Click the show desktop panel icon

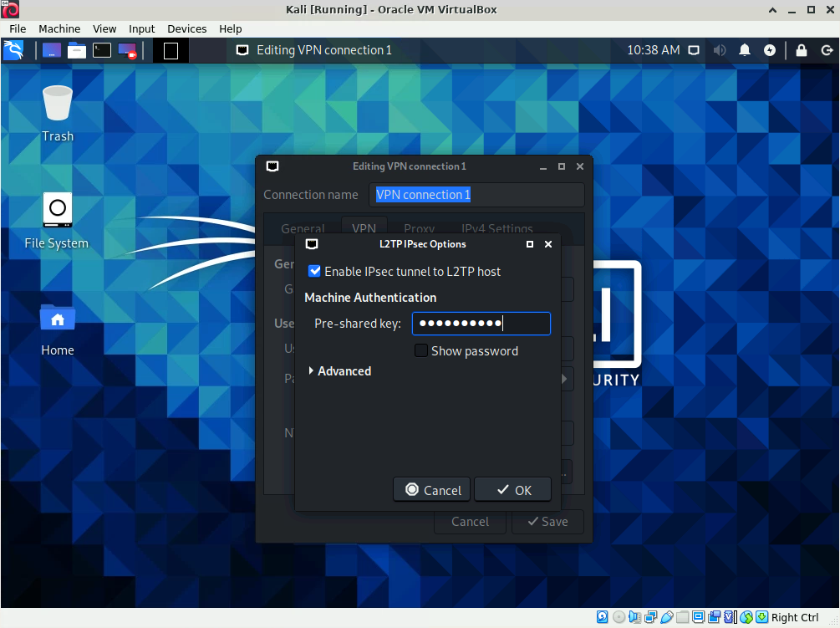pyautogui.click(x=52, y=50)
